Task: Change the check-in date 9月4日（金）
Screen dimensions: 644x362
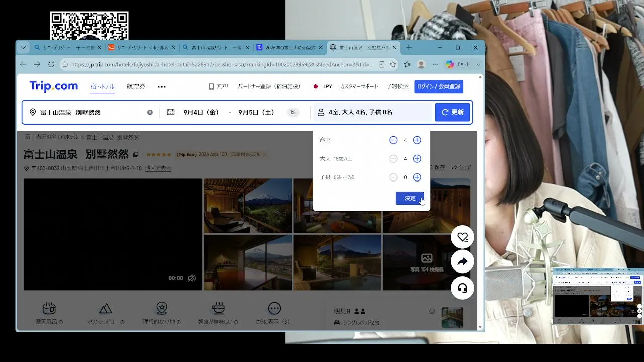Action: point(201,112)
